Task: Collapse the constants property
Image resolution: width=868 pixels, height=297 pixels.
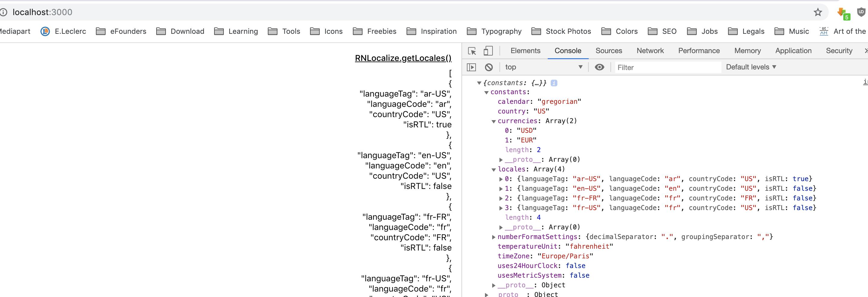Action: (486, 92)
